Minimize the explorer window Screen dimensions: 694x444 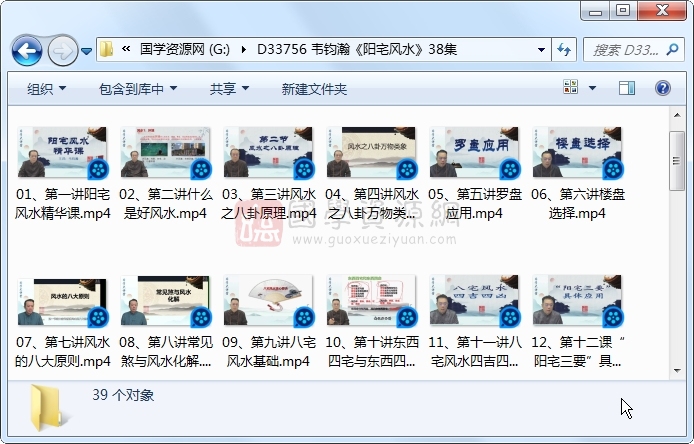(595, 11)
